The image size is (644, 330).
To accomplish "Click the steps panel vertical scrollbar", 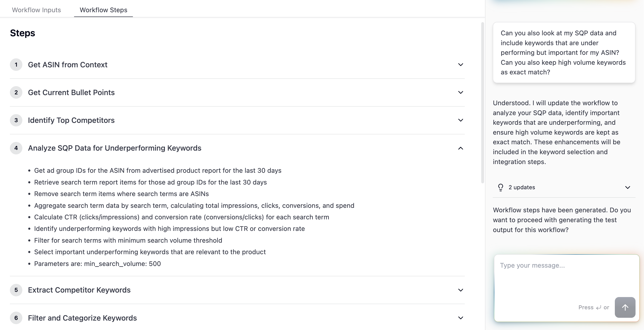I will tap(482, 103).
